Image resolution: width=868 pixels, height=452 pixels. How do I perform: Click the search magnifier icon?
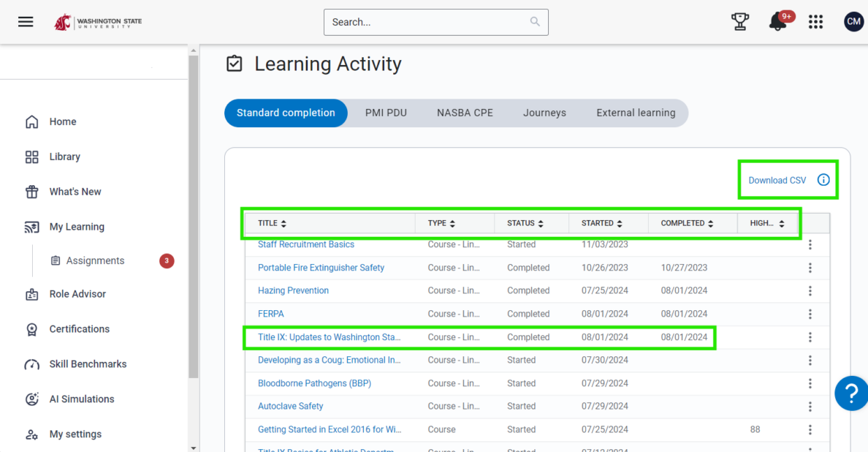point(536,22)
